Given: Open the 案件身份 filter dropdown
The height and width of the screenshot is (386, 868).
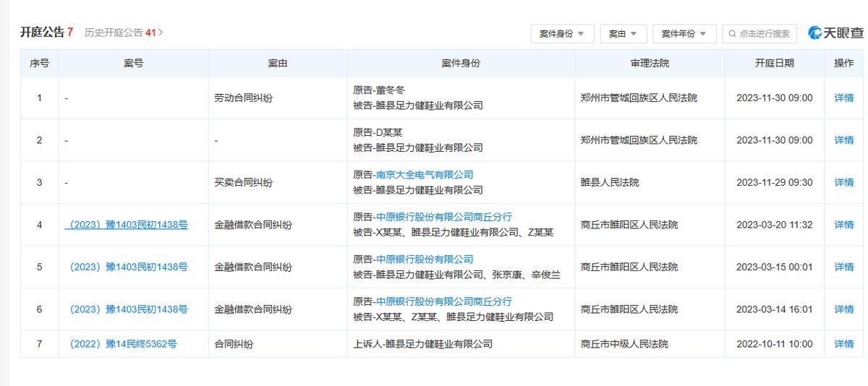Looking at the screenshot, I should point(562,34).
